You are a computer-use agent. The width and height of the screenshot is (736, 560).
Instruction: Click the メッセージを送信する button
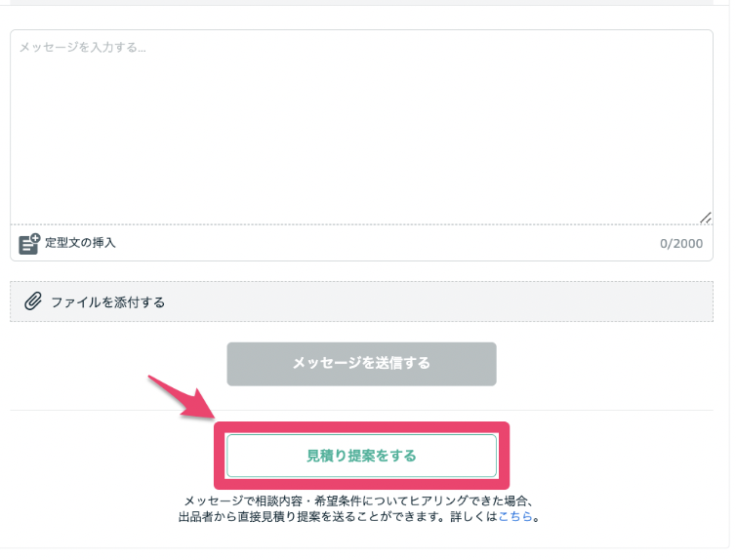click(x=361, y=364)
